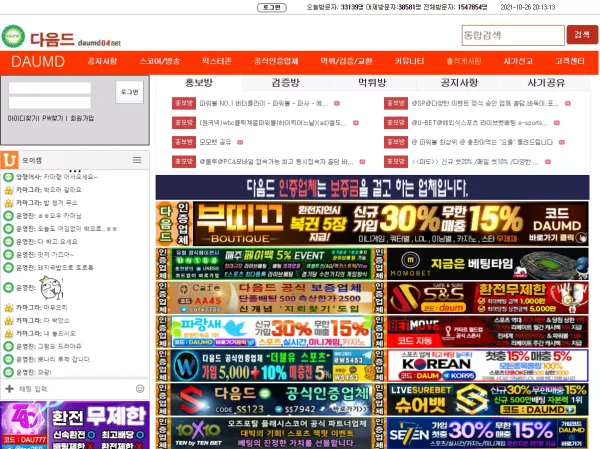Click chat message 카마그라: 밥 챙겨 주소

[47, 202]
